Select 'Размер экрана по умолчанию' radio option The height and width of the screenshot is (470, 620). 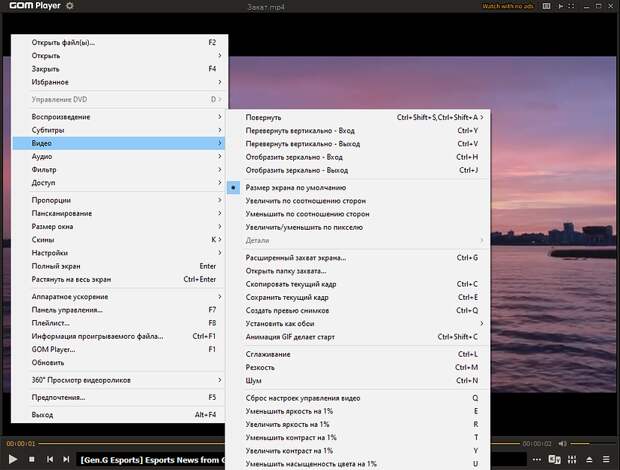tap(296, 187)
